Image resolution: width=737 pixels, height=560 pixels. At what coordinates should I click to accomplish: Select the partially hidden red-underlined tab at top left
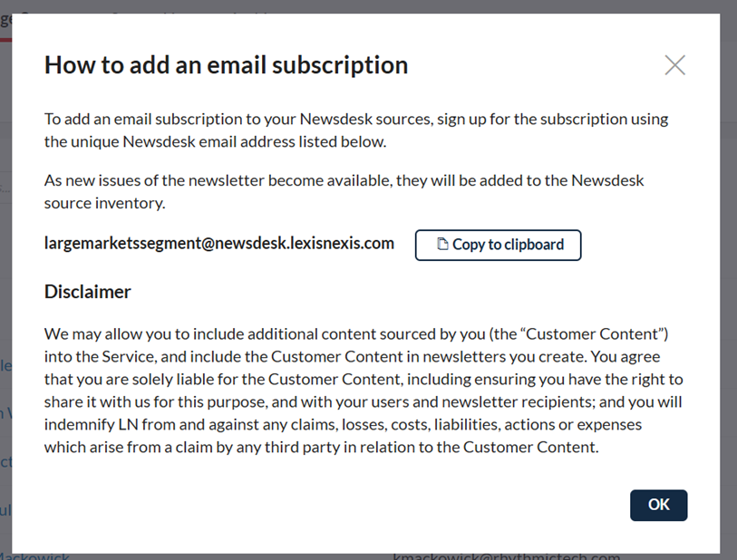coord(5,21)
